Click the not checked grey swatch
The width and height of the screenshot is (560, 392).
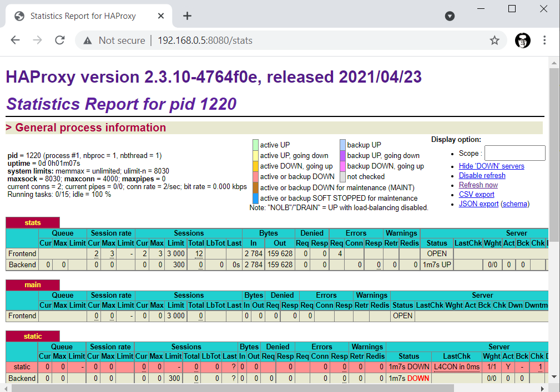click(x=342, y=176)
